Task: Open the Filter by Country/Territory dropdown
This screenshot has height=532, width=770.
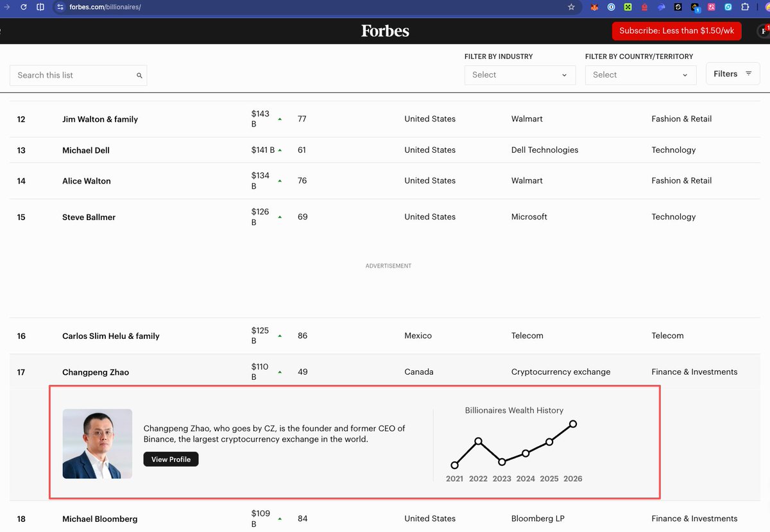Action: point(640,75)
